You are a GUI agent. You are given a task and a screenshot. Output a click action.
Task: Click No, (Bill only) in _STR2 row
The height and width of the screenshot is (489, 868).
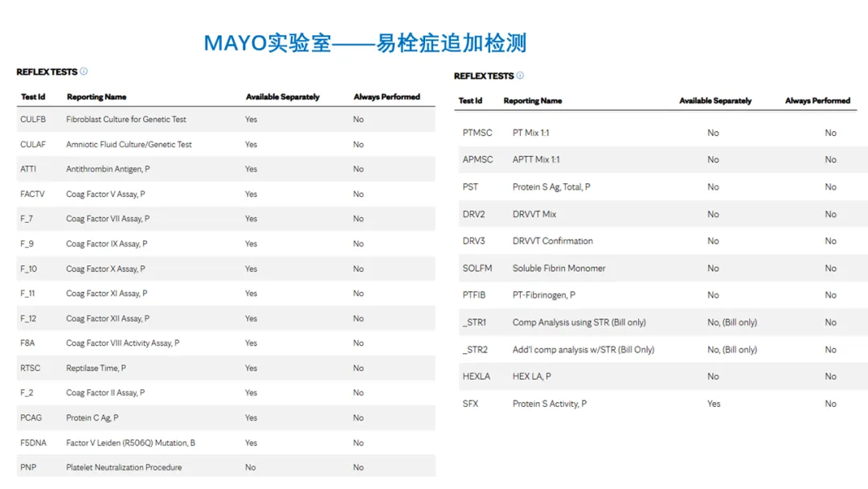732,349
